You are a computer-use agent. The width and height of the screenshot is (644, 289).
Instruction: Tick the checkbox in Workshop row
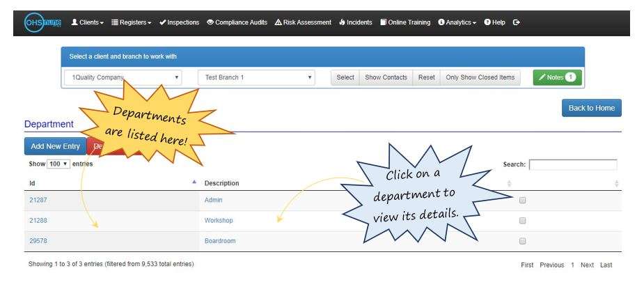pyautogui.click(x=522, y=221)
